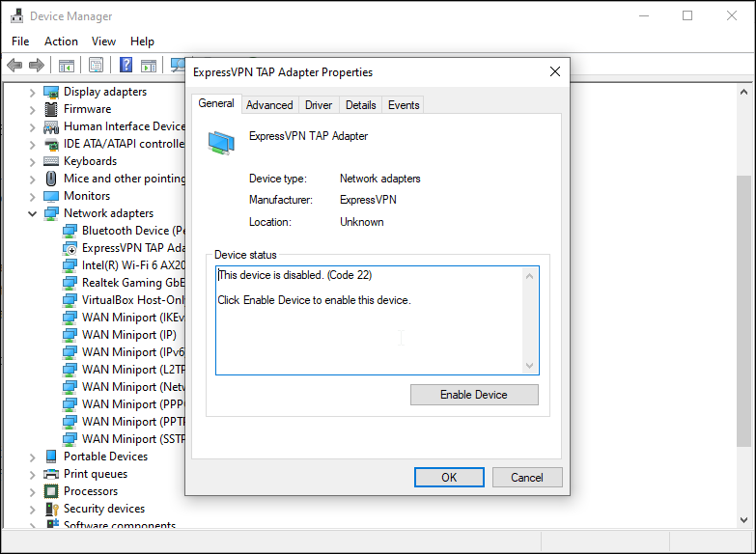Click the Keyboards category icon
This screenshot has width=756, height=554.
(51, 161)
